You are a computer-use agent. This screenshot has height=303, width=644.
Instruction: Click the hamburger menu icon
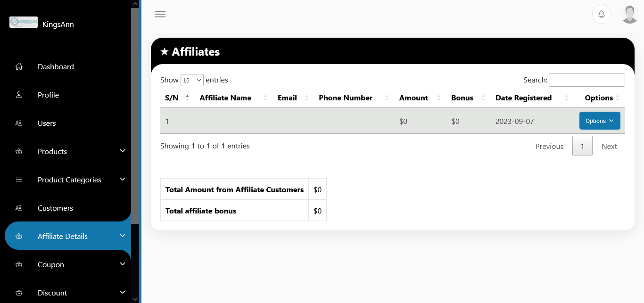[x=160, y=14]
